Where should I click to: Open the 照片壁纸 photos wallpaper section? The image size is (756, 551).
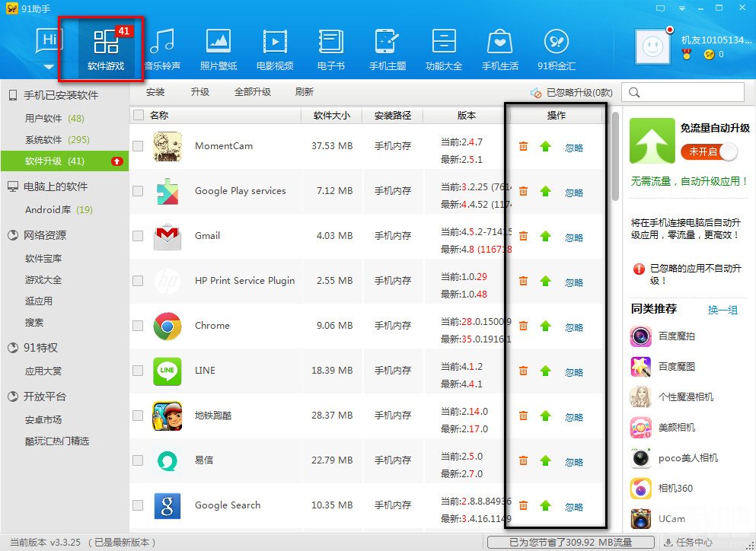[x=219, y=49]
